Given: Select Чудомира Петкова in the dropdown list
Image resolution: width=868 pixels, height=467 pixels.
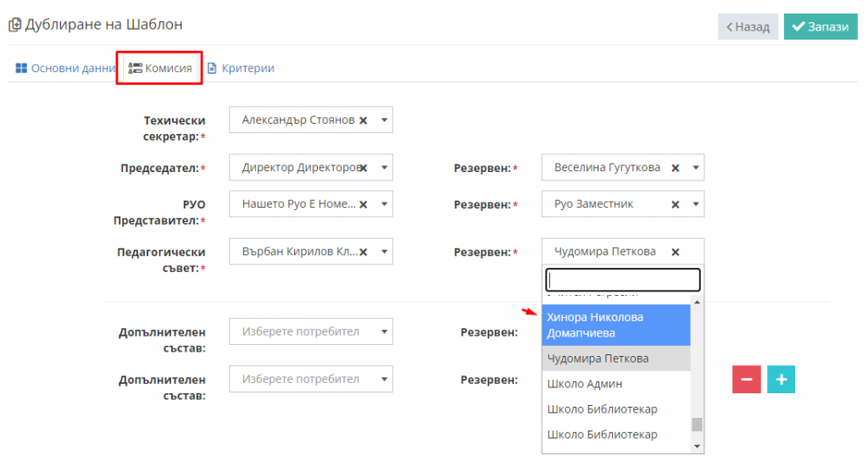Looking at the screenshot, I should pyautogui.click(x=616, y=359).
